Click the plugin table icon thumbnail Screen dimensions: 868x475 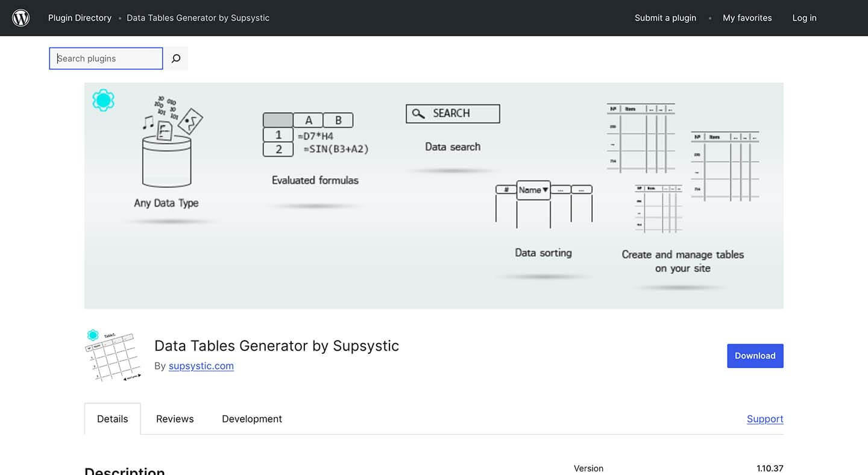113,356
